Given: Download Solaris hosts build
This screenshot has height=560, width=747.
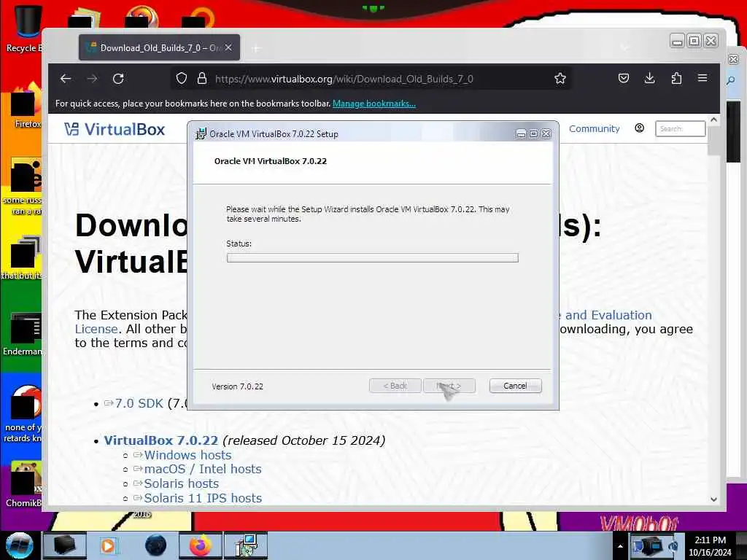Looking at the screenshot, I should pyautogui.click(x=182, y=483).
